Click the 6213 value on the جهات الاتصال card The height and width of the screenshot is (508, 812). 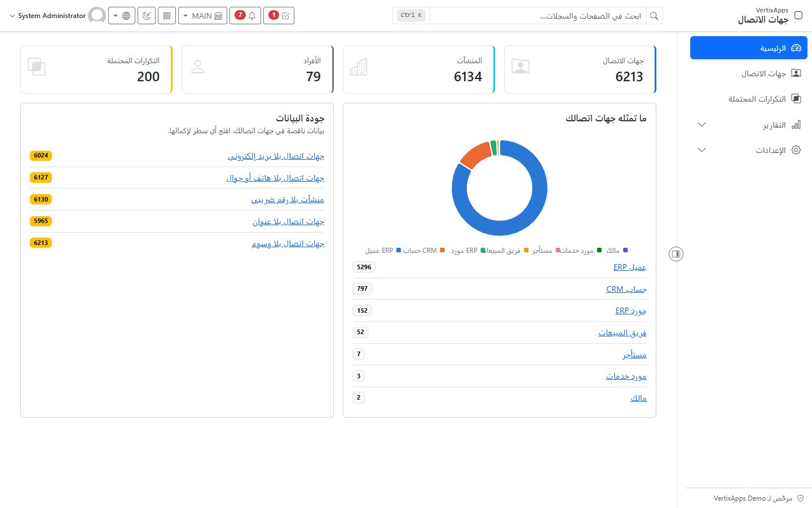pyautogui.click(x=629, y=77)
